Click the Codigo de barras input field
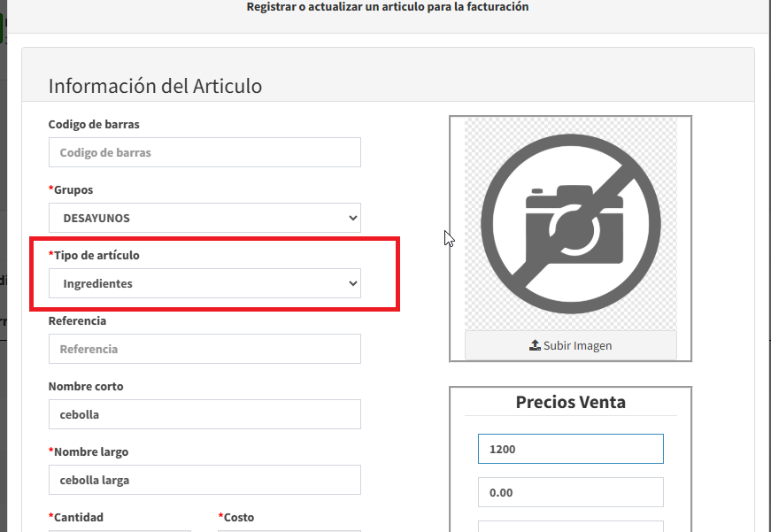 coord(204,152)
